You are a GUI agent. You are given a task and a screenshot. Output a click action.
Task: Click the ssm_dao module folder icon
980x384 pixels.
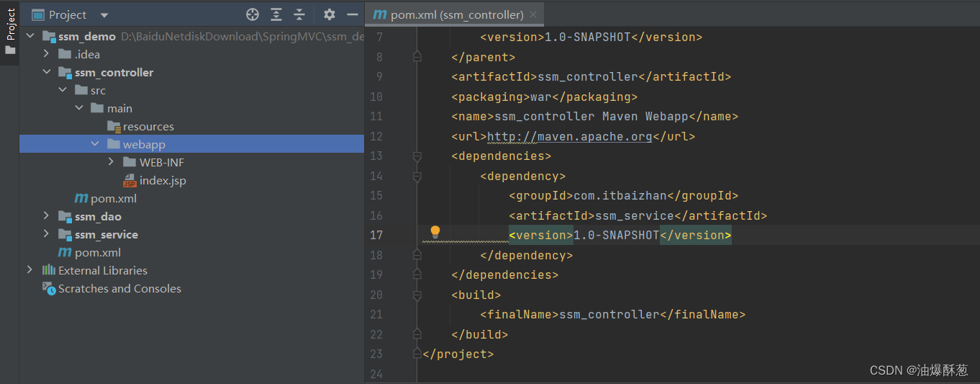click(x=65, y=216)
